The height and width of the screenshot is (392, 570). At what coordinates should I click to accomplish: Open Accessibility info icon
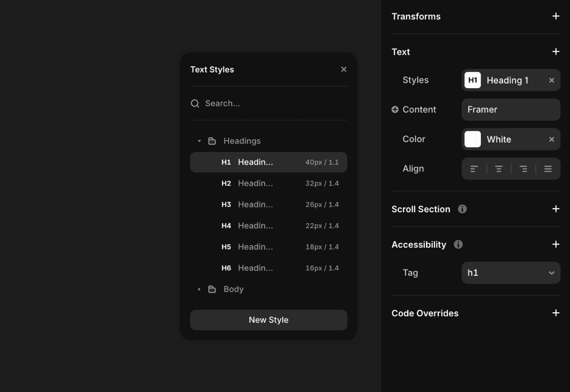tap(458, 244)
